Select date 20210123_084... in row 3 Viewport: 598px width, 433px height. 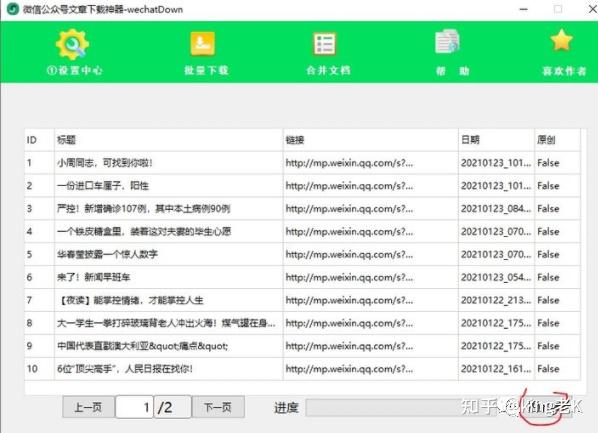pos(496,209)
